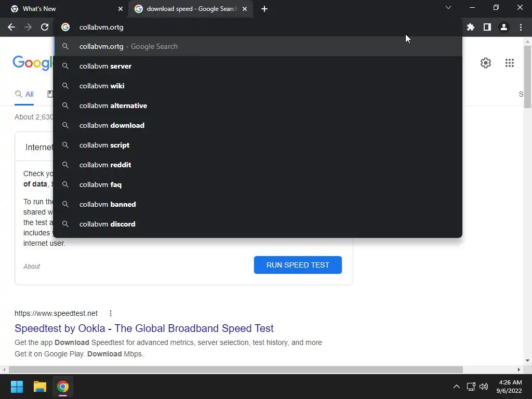Select the All search results tab

pos(24,94)
